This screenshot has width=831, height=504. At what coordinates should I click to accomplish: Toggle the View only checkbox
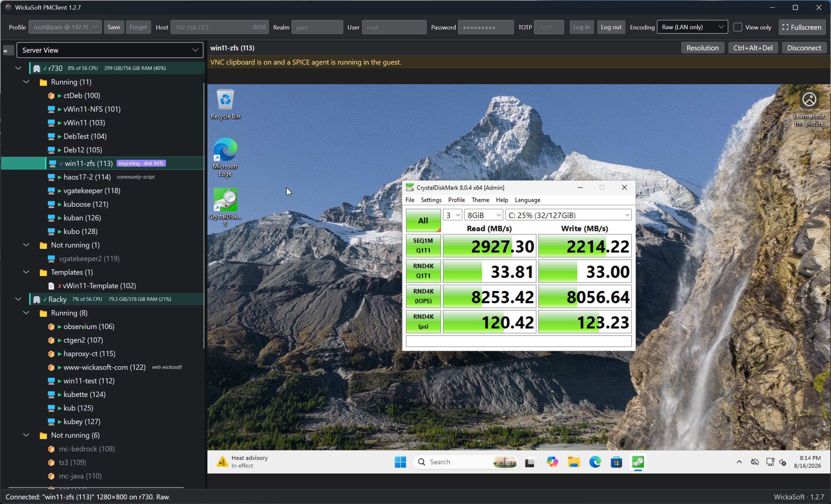click(x=738, y=27)
